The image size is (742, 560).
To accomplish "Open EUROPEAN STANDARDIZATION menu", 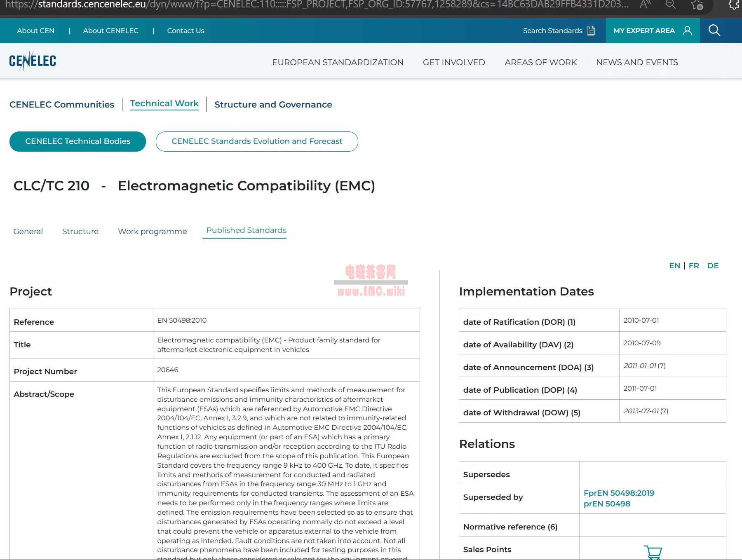I will 338,62.
